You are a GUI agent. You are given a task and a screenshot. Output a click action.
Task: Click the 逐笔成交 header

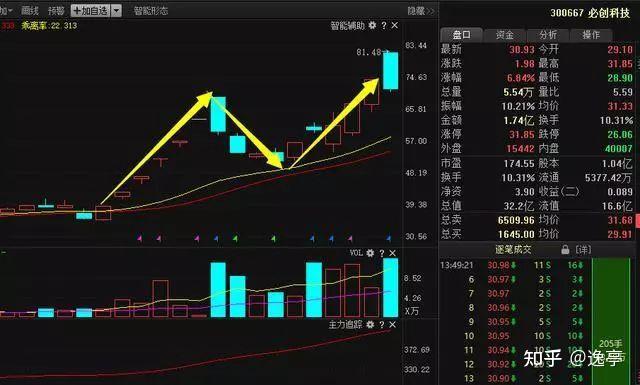click(513, 249)
